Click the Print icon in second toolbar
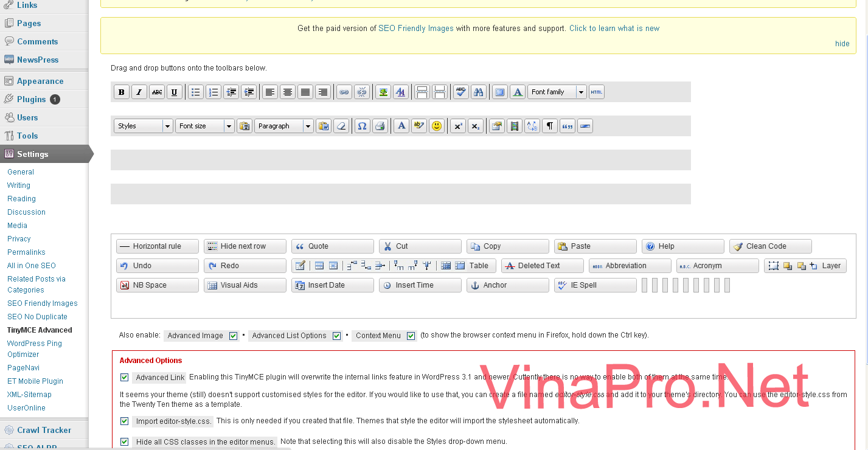The height and width of the screenshot is (450, 868). point(380,126)
